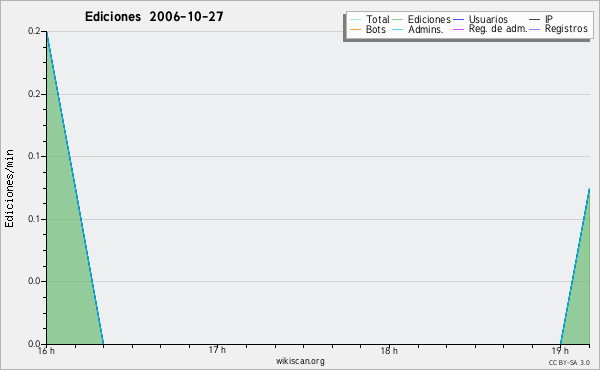Click the orange Bots legend line swatch
Screen dimensions: 600x370
pos(355,29)
